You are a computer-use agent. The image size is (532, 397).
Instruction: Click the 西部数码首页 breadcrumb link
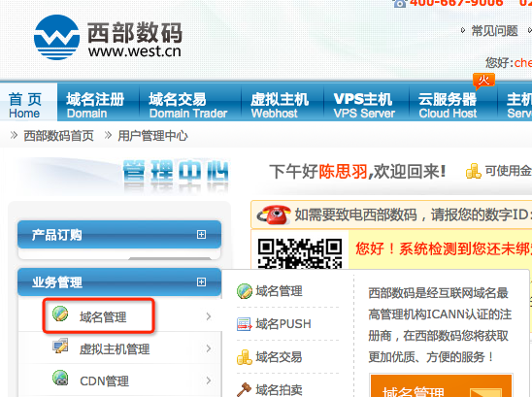click(58, 136)
